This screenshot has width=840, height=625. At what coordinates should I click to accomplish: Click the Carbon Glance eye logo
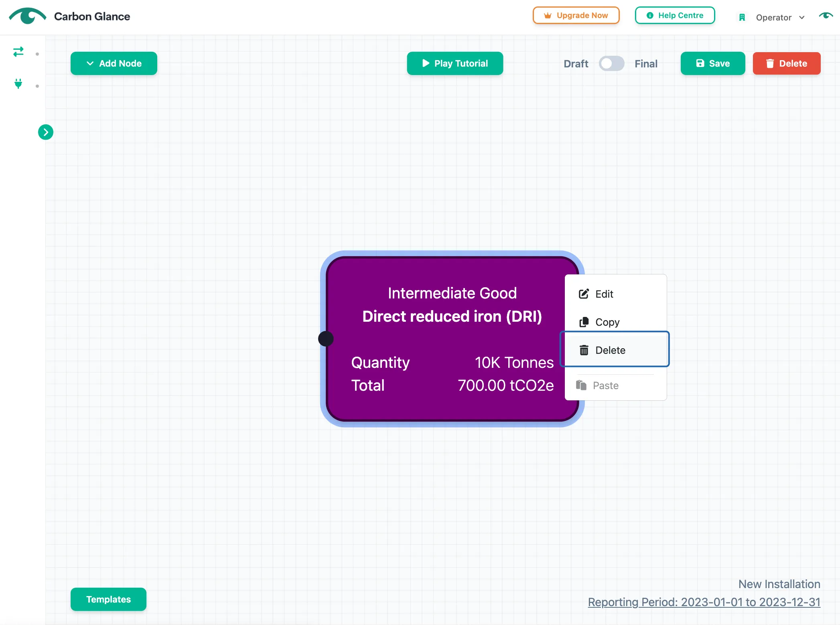coord(27,16)
